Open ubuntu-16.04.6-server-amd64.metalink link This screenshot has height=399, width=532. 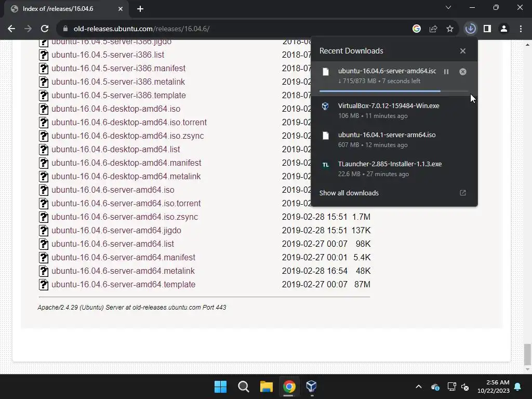point(123,271)
